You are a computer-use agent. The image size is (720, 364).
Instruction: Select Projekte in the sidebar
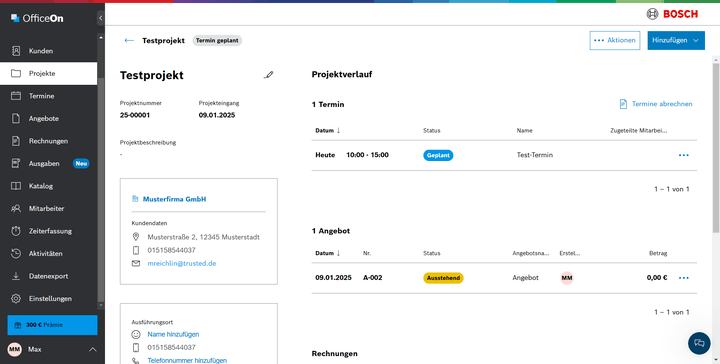click(49, 73)
